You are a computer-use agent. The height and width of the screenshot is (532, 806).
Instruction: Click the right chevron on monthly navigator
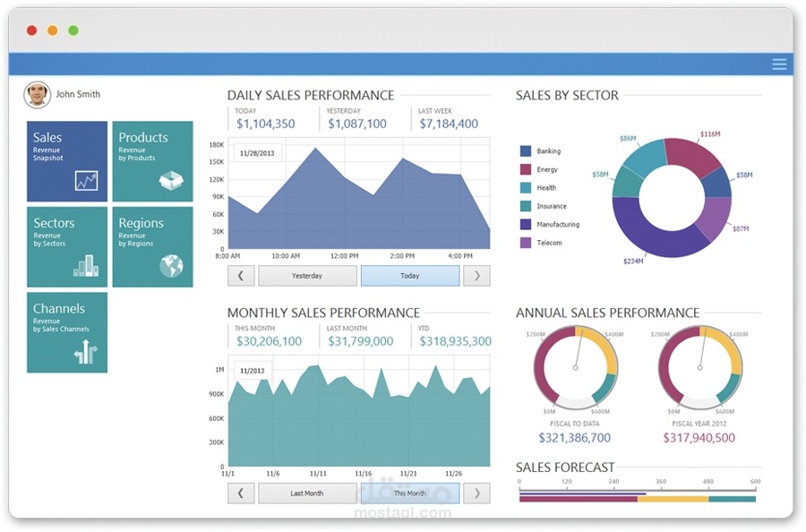click(477, 493)
